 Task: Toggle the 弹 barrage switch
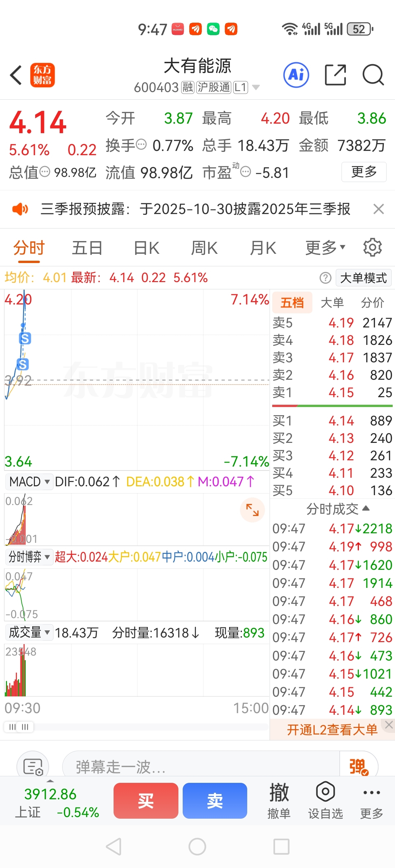click(x=358, y=767)
